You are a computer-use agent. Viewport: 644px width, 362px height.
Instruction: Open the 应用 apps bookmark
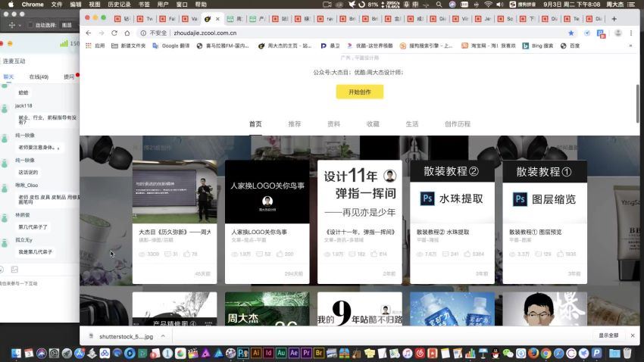95,45
